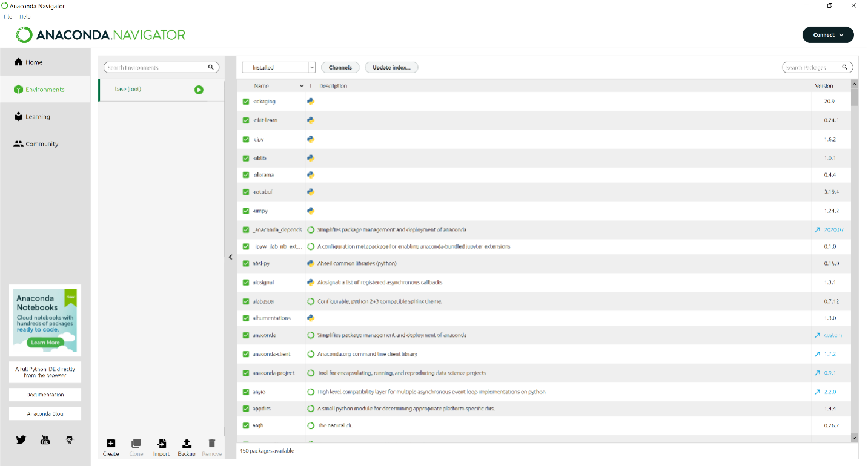Screen dimensions: 868x466
Task: Toggle the aiosignal package checkbox
Action: [x=246, y=283]
